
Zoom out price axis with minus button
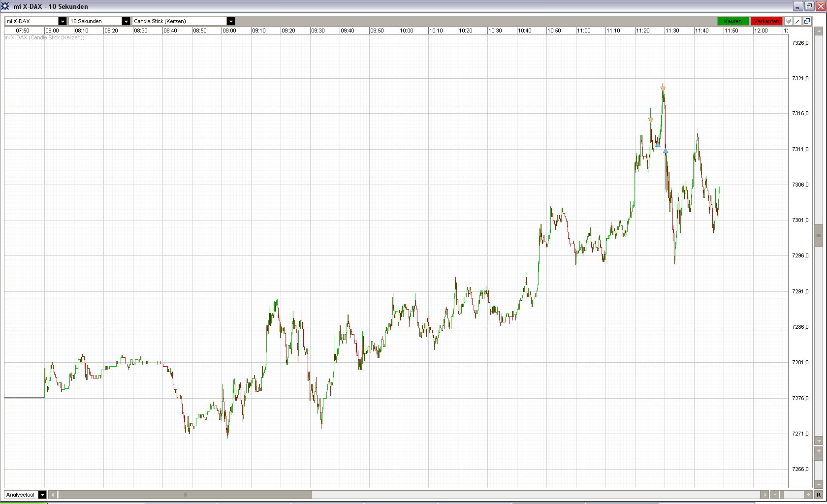point(819,484)
